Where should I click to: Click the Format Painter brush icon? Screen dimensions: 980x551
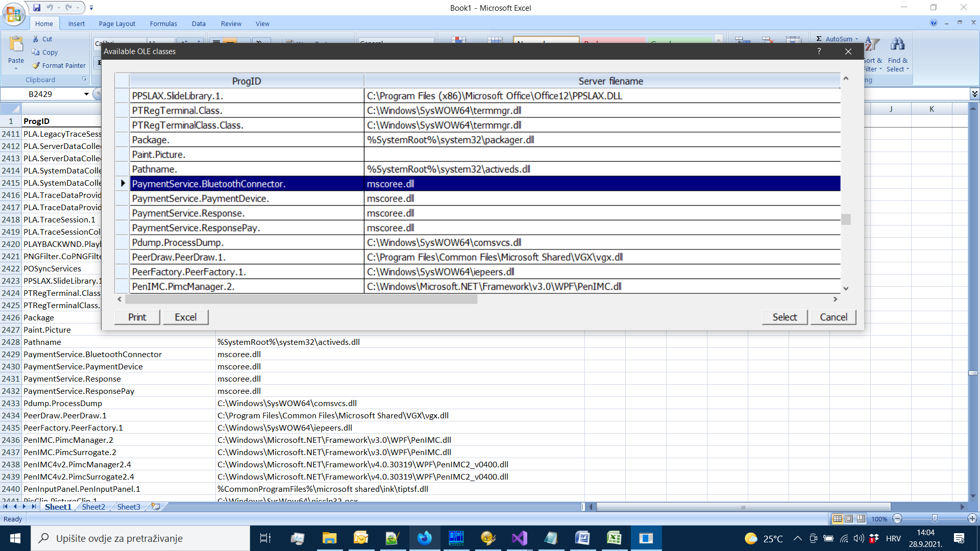(36, 65)
